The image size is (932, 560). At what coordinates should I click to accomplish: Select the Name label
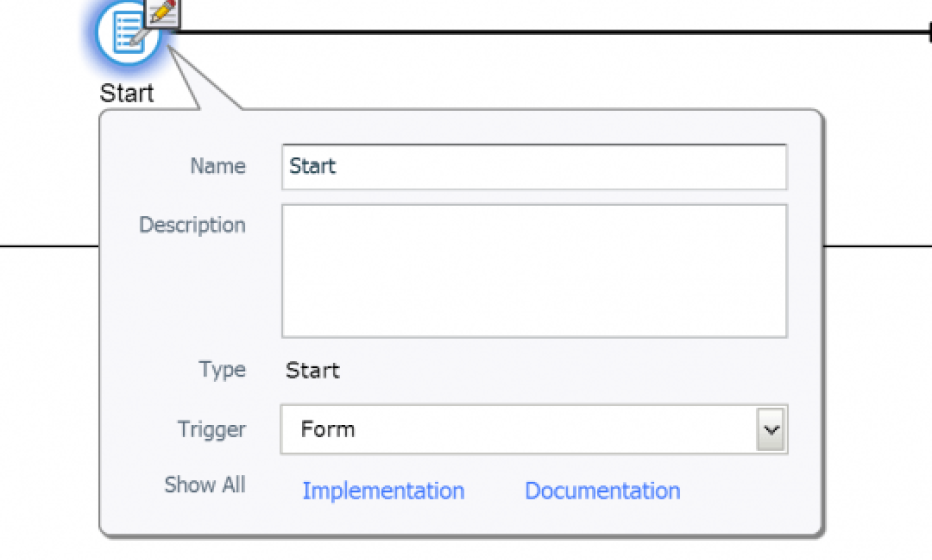tap(218, 166)
